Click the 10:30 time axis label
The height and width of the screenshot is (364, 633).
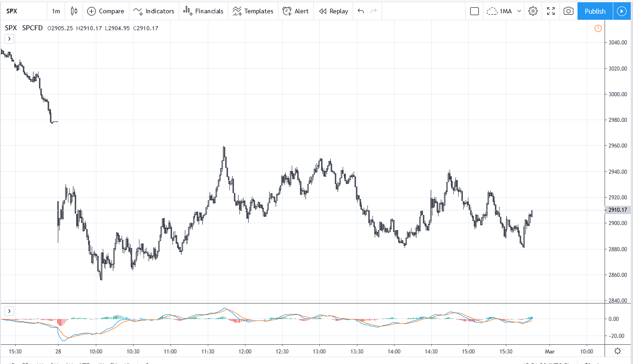pyautogui.click(x=133, y=352)
